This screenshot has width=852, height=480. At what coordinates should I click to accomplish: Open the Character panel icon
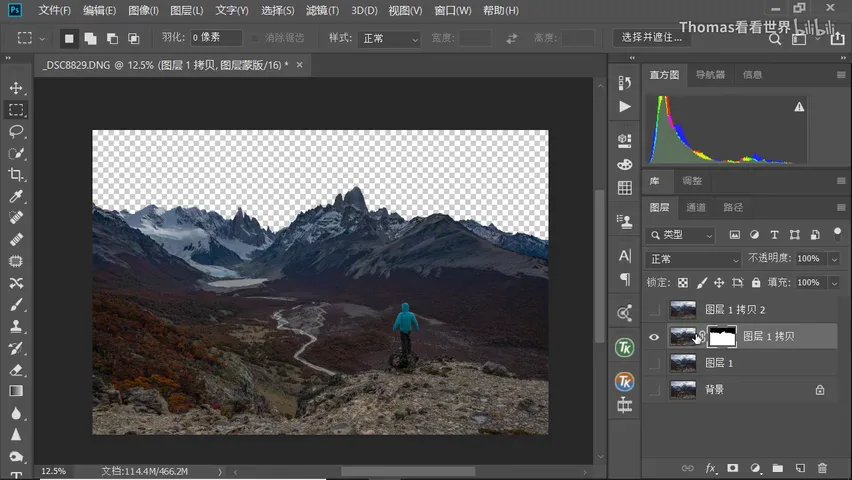(625, 255)
